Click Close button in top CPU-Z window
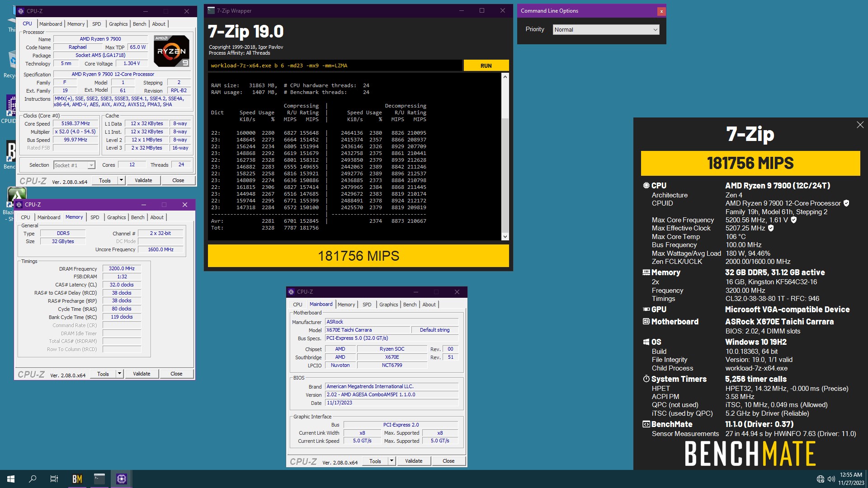The height and width of the screenshot is (488, 868). point(178,180)
